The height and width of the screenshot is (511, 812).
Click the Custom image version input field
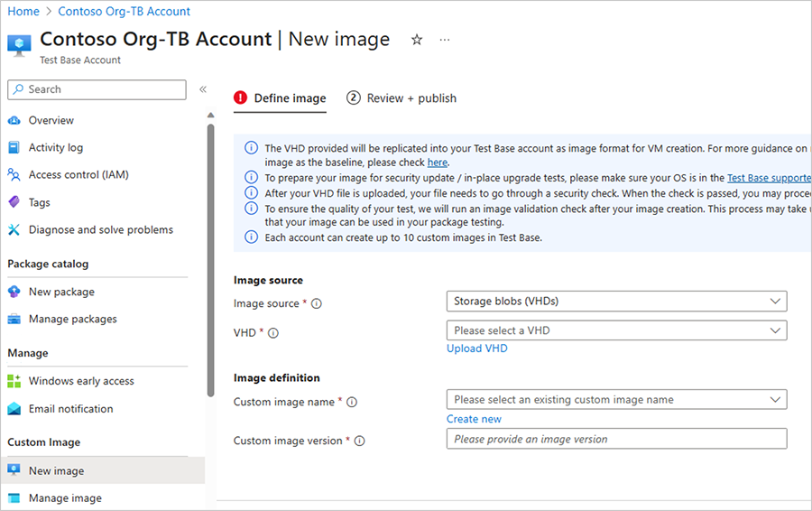[x=617, y=439]
